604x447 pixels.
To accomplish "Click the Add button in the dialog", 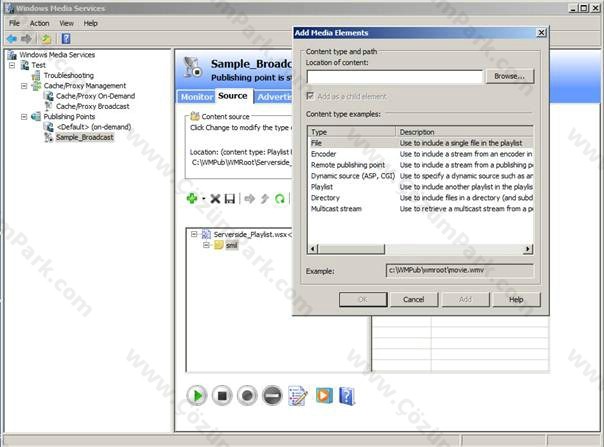I will pyautogui.click(x=465, y=299).
